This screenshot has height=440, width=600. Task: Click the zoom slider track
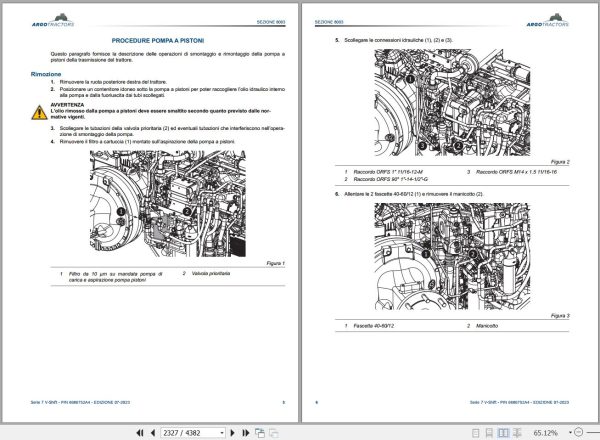coord(592,432)
